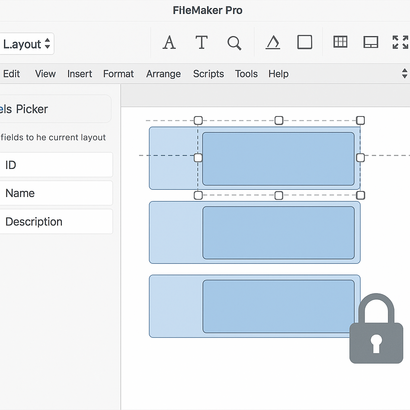Open the Help menu
Image resolution: width=410 pixels, height=410 pixels.
[278, 74]
